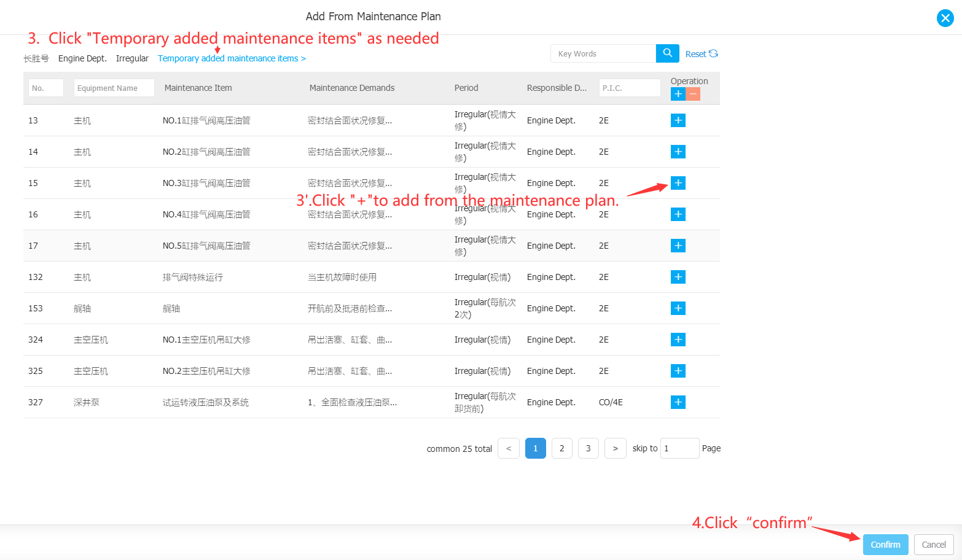Select page 2 in pagination
Viewport: 962px width, 560px height.
pyautogui.click(x=562, y=448)
